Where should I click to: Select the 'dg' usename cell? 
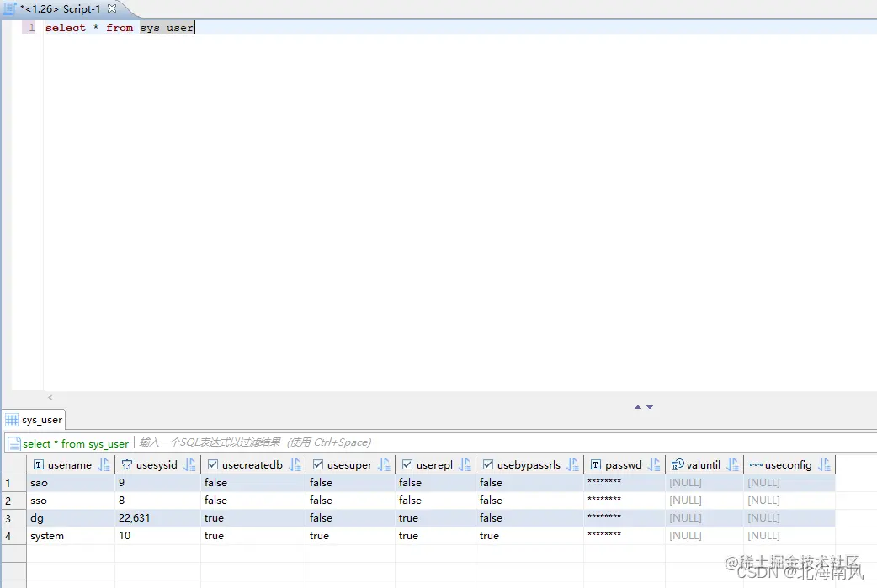click(x=71, y=518)
